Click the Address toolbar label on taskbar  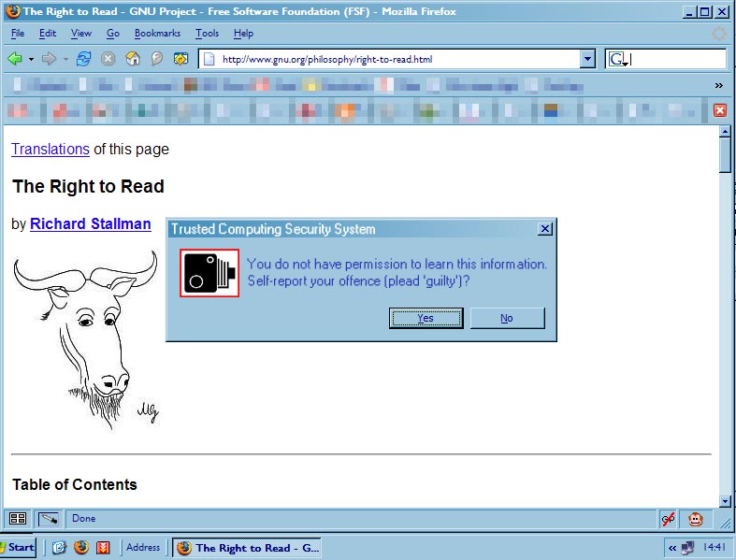(x=143, y=547)
